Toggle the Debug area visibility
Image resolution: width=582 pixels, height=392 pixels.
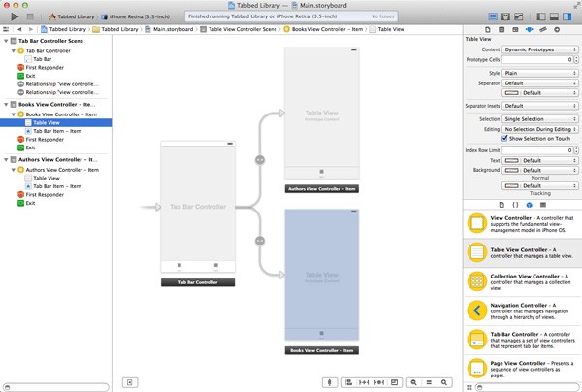554,16
